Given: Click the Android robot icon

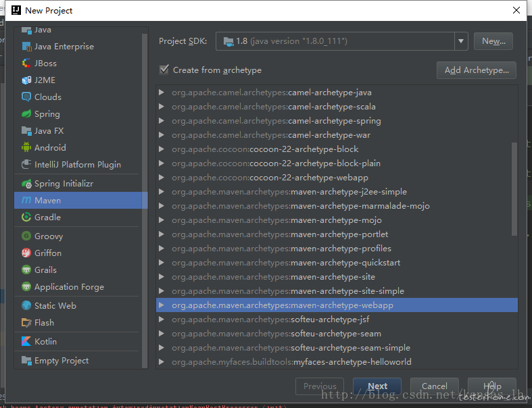Looking at the screenshot, I should 26,147.
